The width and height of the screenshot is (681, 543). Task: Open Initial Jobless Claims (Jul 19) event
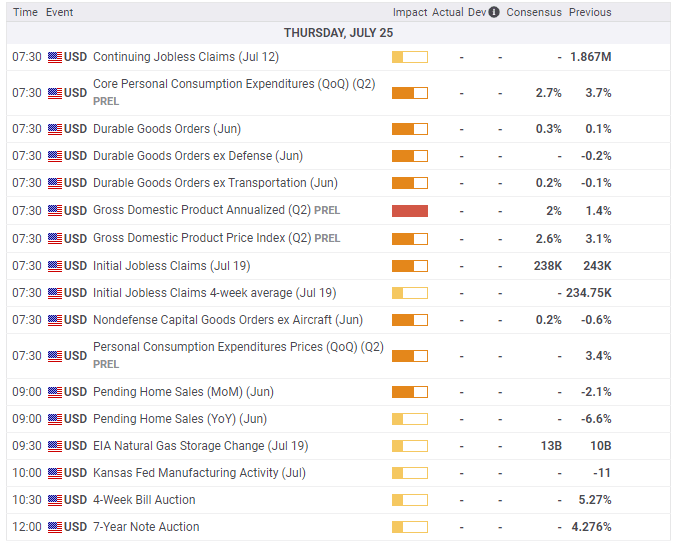[172, 266]
